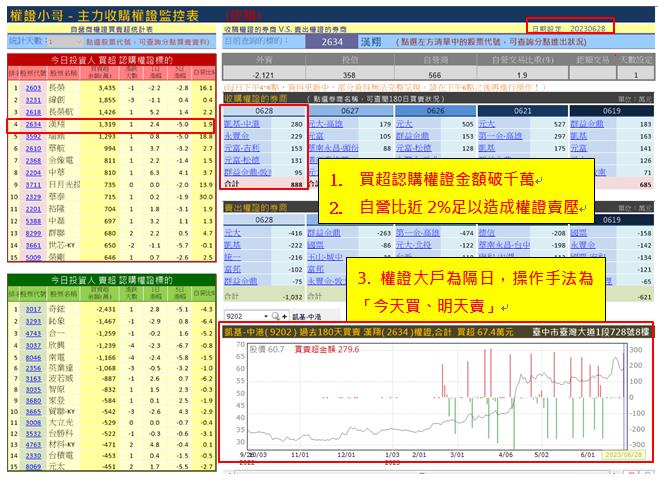Open stock code 3665 貿聯-KY link
The width and height of the screenshot is (658, 486).
point(33,411)
